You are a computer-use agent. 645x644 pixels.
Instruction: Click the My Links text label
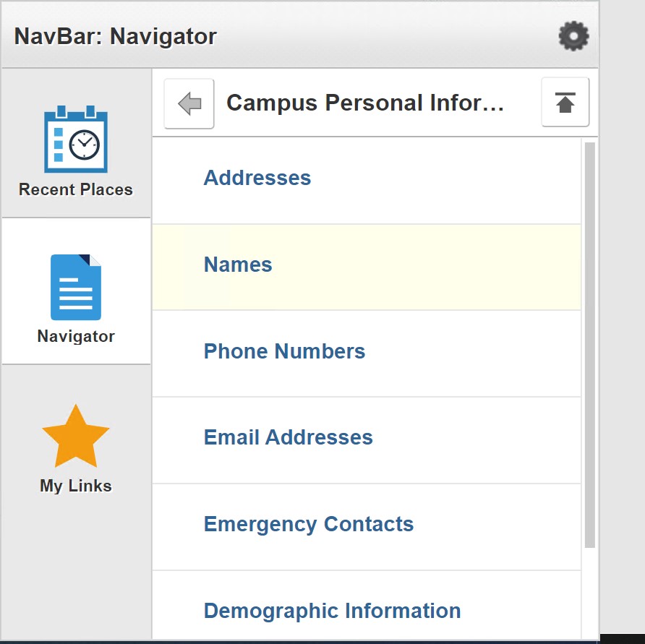coord(76,486)
